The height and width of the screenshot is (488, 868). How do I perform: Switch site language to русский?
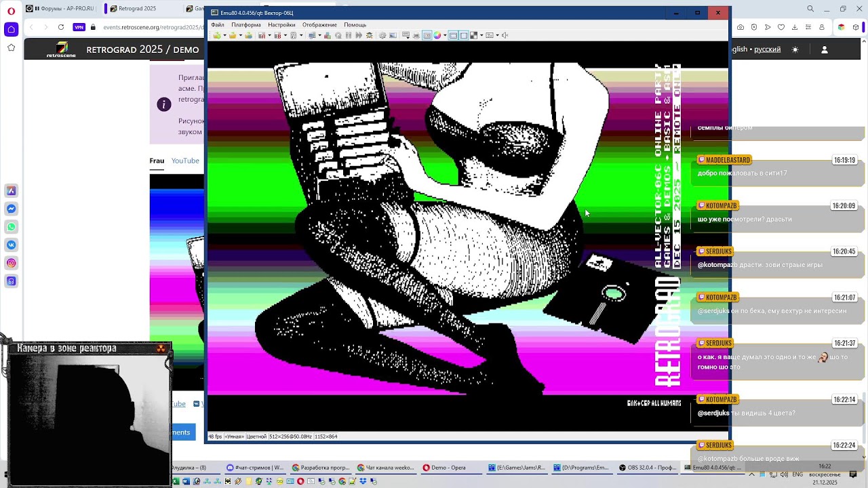768,49
